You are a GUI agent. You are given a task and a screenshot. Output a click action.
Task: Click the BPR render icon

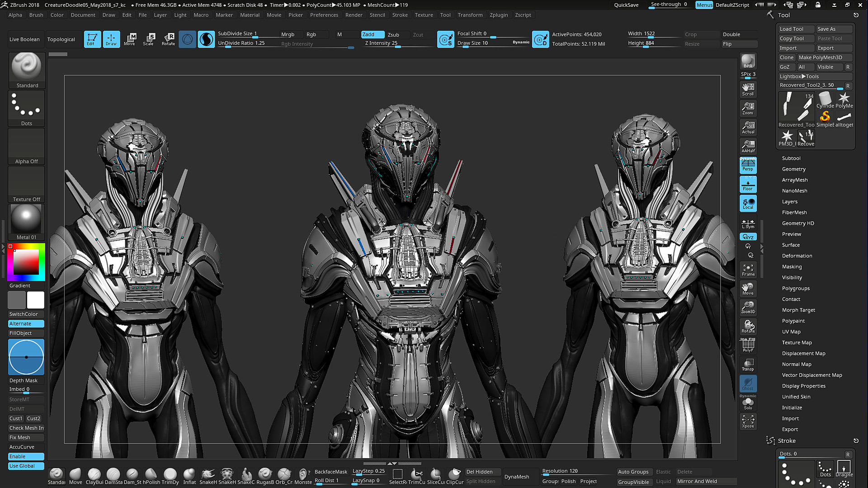(x=748, y=61)
